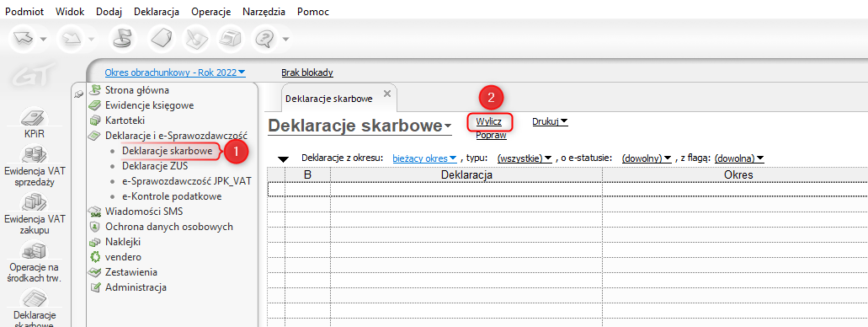Click the printer toolbar icon
868x327 pixels.
tap(229, 38)
